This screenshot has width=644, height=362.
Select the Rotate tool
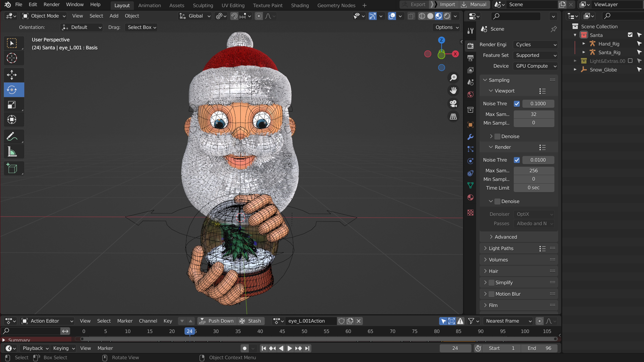click(12, 90)
